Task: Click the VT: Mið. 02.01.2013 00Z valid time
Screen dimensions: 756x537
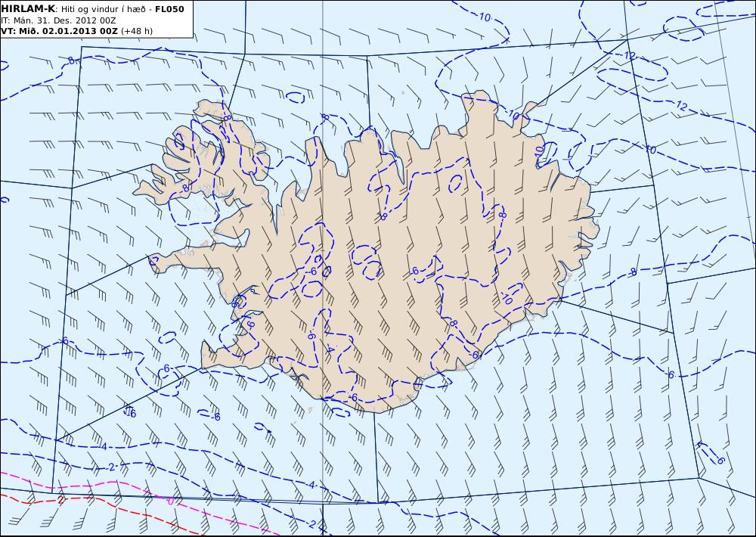Action: point(59,31)
